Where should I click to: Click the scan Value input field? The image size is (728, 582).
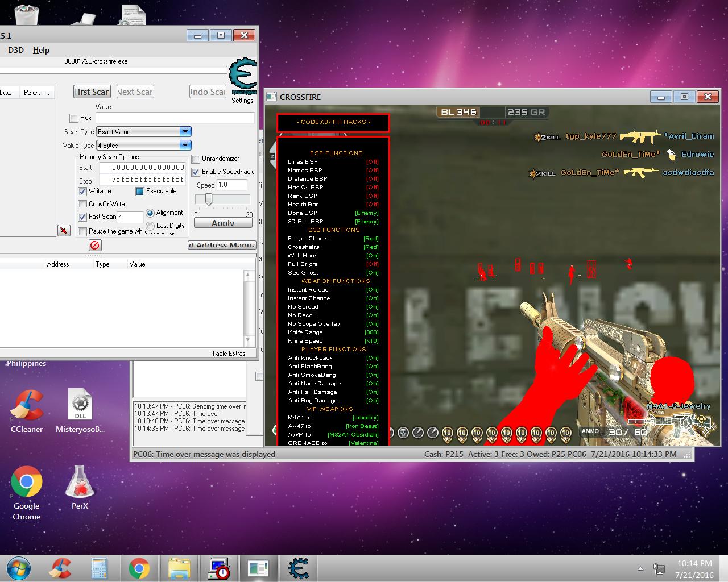[x=175, y=118]
